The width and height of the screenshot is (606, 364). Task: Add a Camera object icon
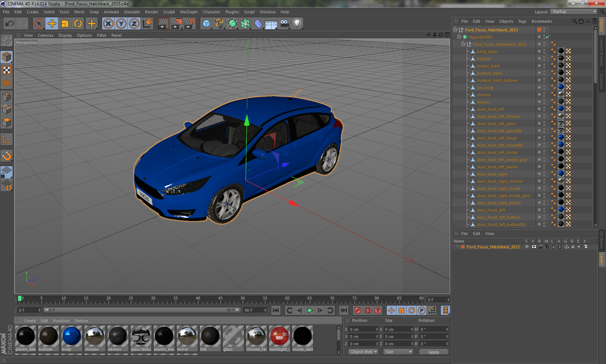[285, 24]
